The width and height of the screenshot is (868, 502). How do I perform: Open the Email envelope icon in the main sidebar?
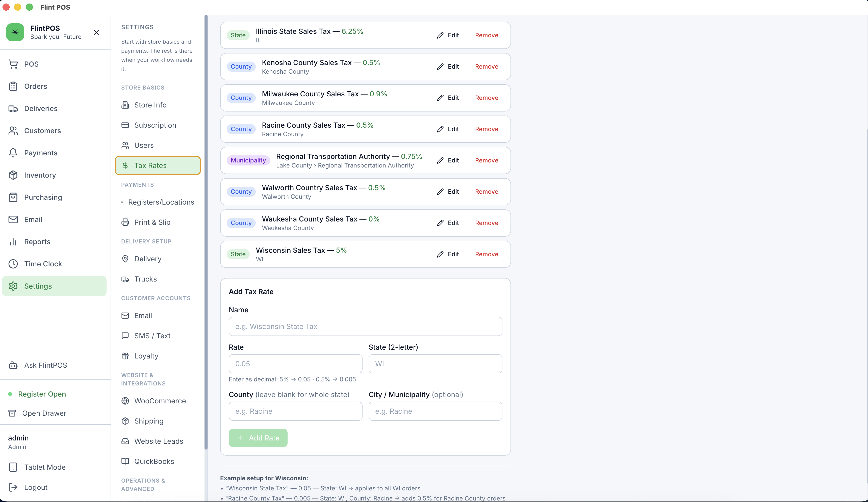click(x=13, y=219)
